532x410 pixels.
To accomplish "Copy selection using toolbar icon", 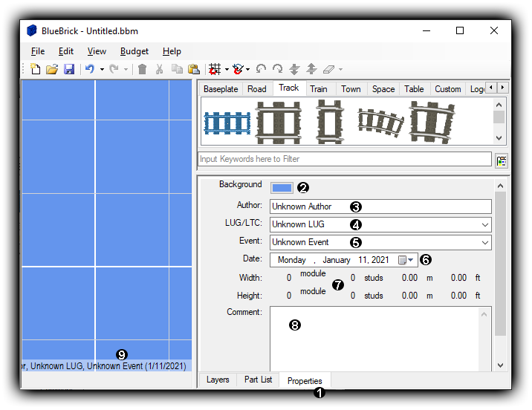I will tap(177, 69).
